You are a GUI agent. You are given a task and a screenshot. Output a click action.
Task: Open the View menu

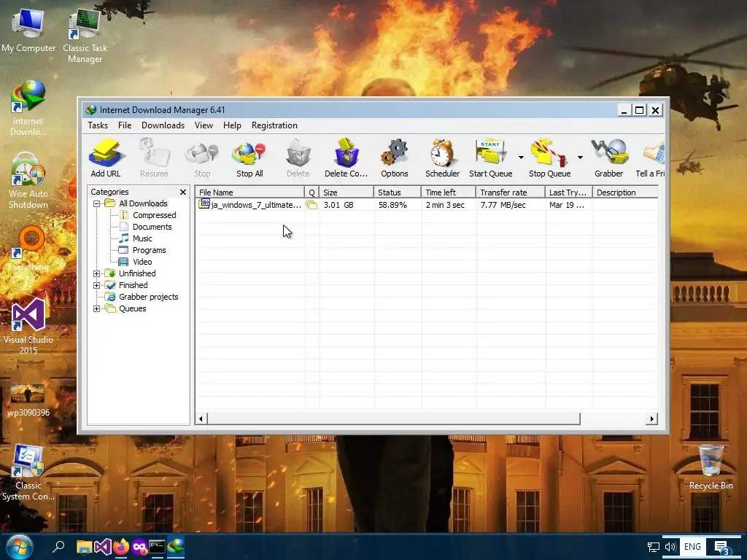[204, 125]
